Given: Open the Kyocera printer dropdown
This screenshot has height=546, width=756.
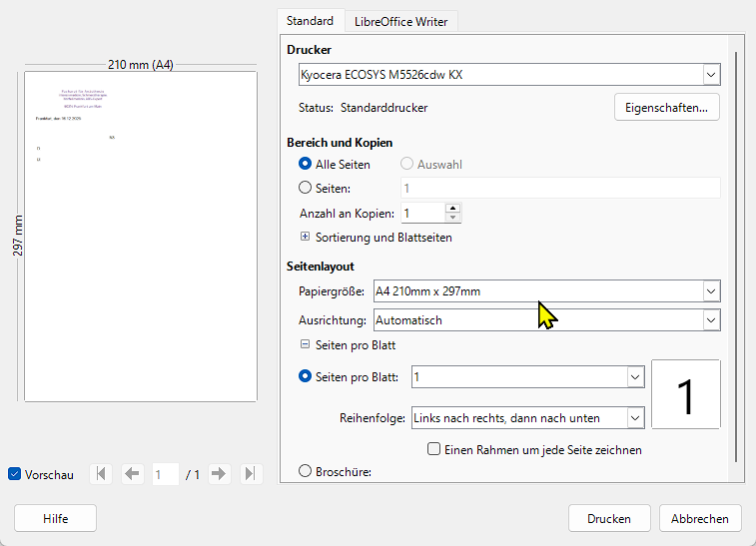Looking at the screenshot, I should pyautogui.click(x=509, y=74).
